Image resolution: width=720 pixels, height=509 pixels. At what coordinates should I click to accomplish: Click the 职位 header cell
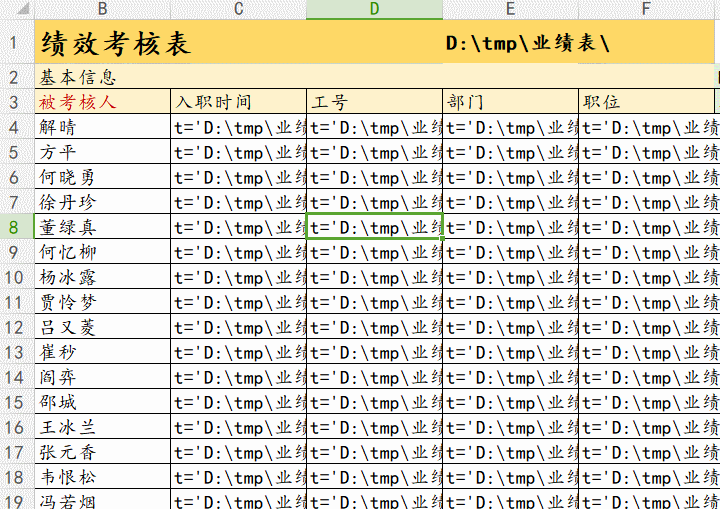pos(646,102)
